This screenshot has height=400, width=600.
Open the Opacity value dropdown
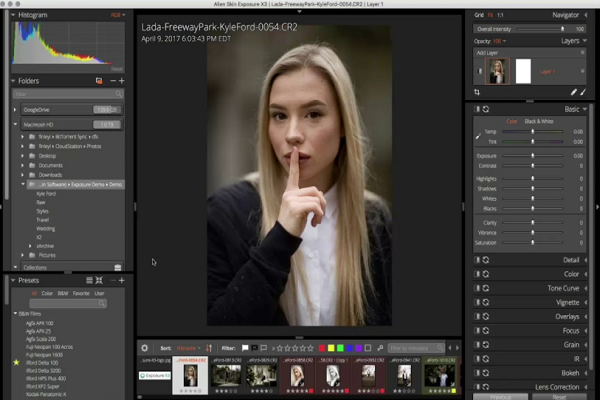point(500,41)
